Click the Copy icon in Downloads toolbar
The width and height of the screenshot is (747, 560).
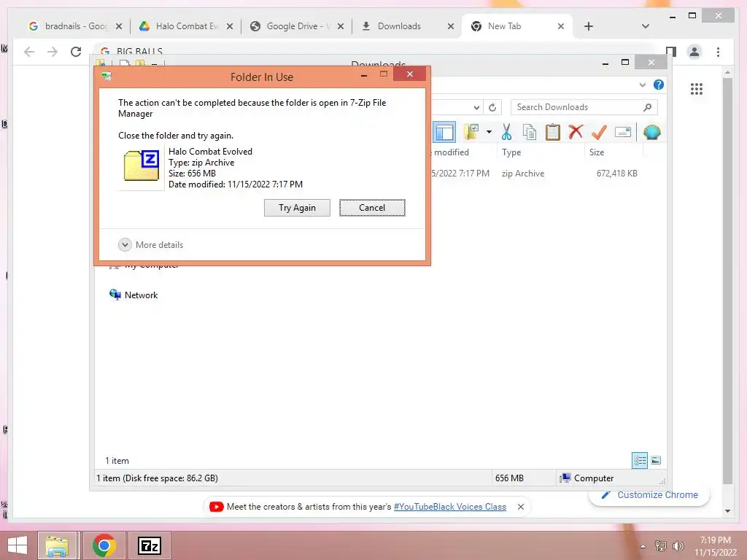[x=530, y=132]
